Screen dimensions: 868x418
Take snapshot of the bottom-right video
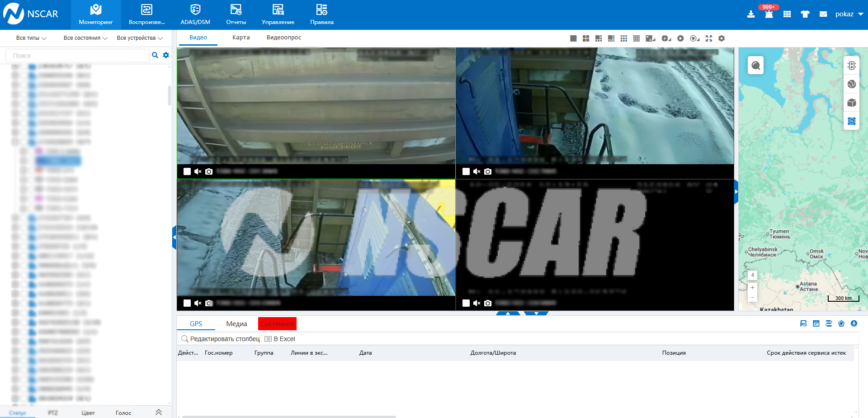click(x=488, y=303)
